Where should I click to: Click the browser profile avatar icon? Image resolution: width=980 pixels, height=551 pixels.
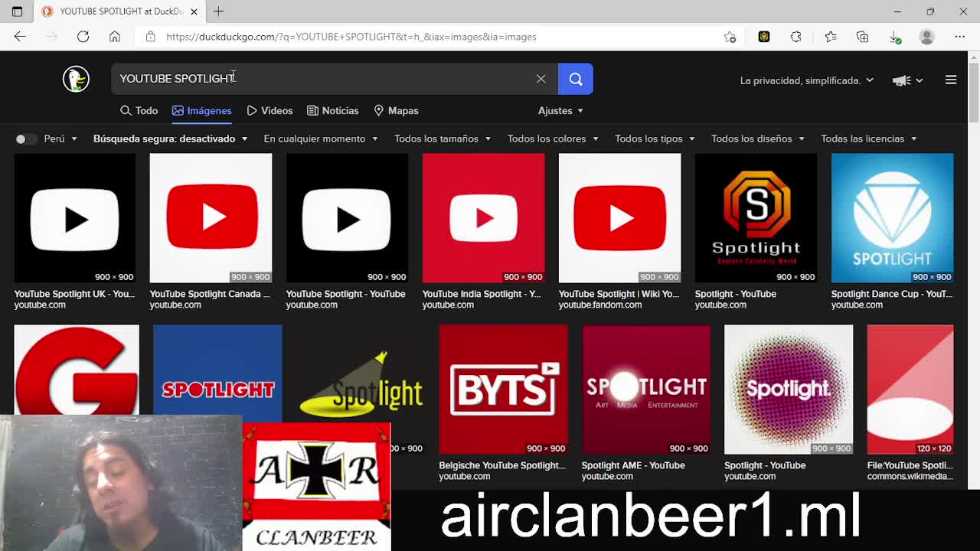click(x=927, y=37)
